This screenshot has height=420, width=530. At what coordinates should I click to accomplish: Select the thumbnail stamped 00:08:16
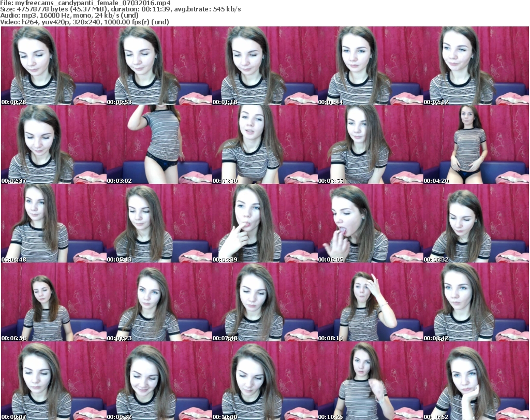click(x=370, y=302)
